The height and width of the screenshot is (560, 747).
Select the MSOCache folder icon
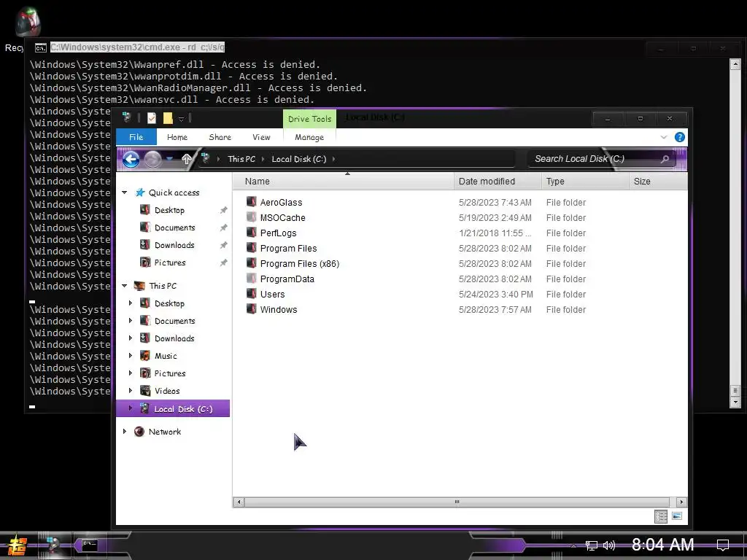[x=252, y=217]
